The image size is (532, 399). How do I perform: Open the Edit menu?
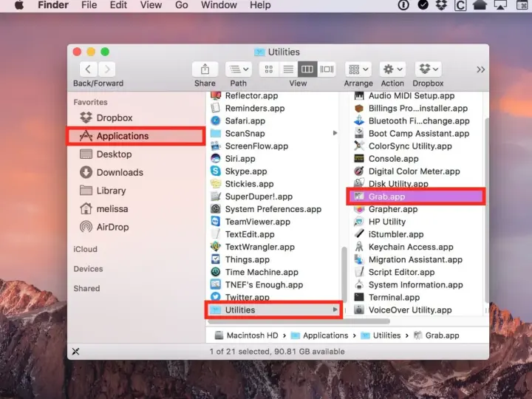(118, 5)
